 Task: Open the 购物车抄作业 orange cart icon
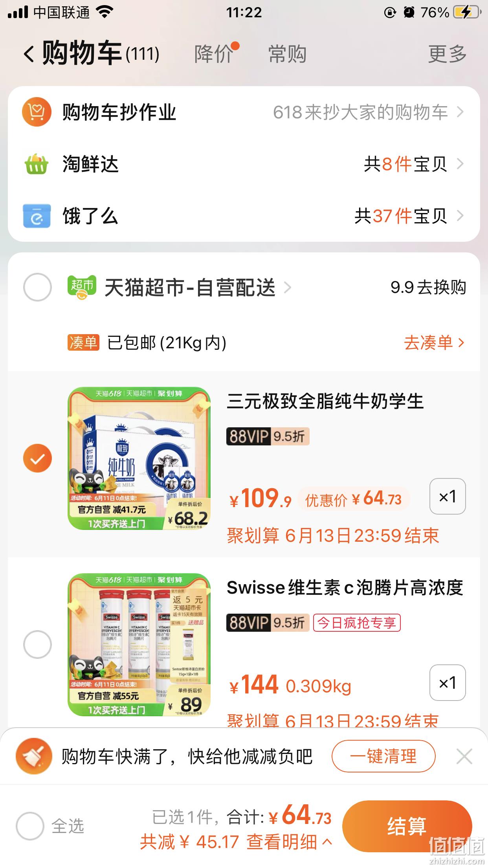37,112
